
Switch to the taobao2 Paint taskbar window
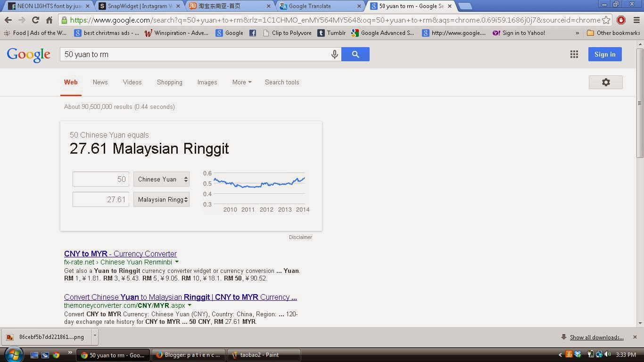[264, 355]
